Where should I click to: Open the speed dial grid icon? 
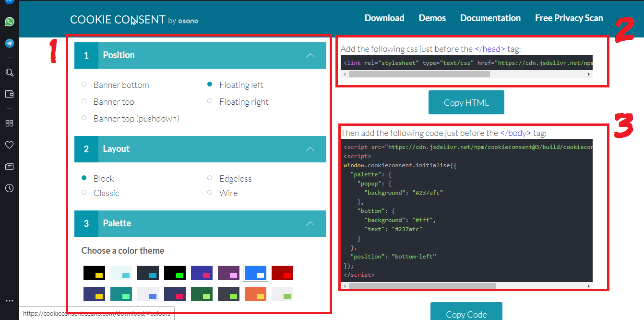9,123
